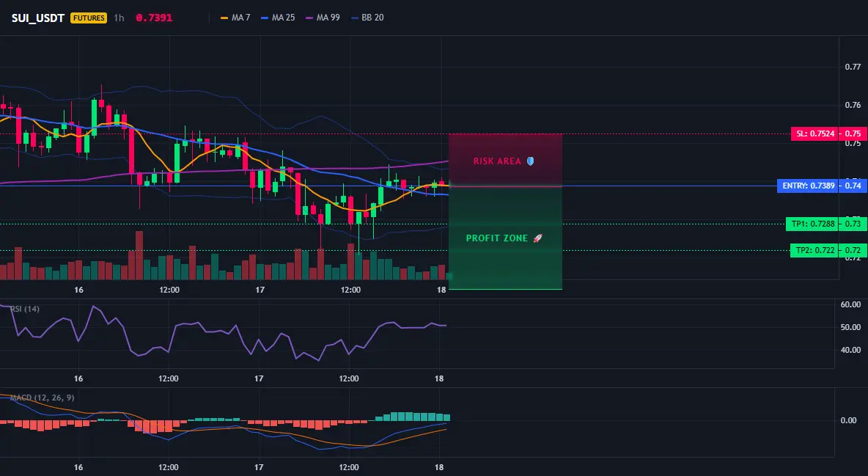Click the 50.00 RSI axis label

[850, 327]
